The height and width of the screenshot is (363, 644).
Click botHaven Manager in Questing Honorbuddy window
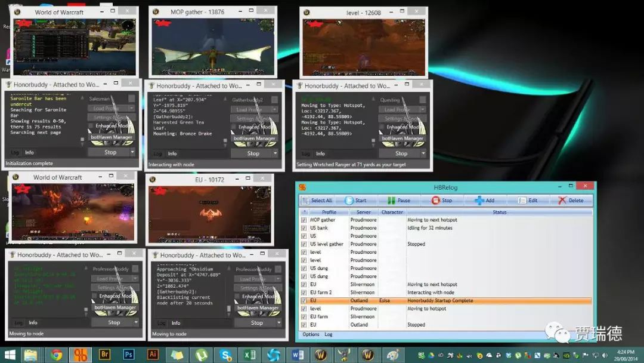[402, 139]
